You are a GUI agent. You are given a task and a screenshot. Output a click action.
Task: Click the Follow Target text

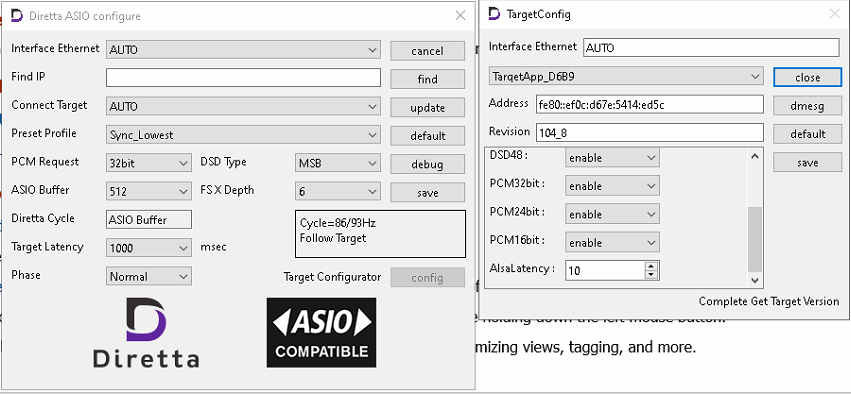click(333, 238)
